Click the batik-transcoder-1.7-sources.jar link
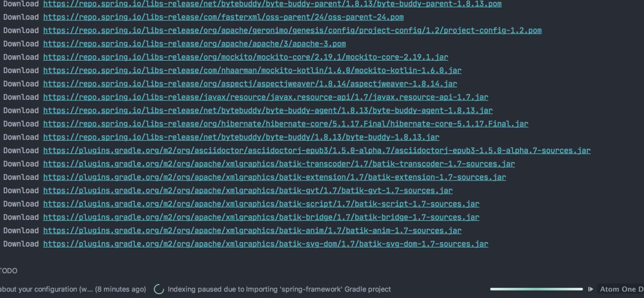The width and height of the screenshot is (644, 298). [279, 164]
